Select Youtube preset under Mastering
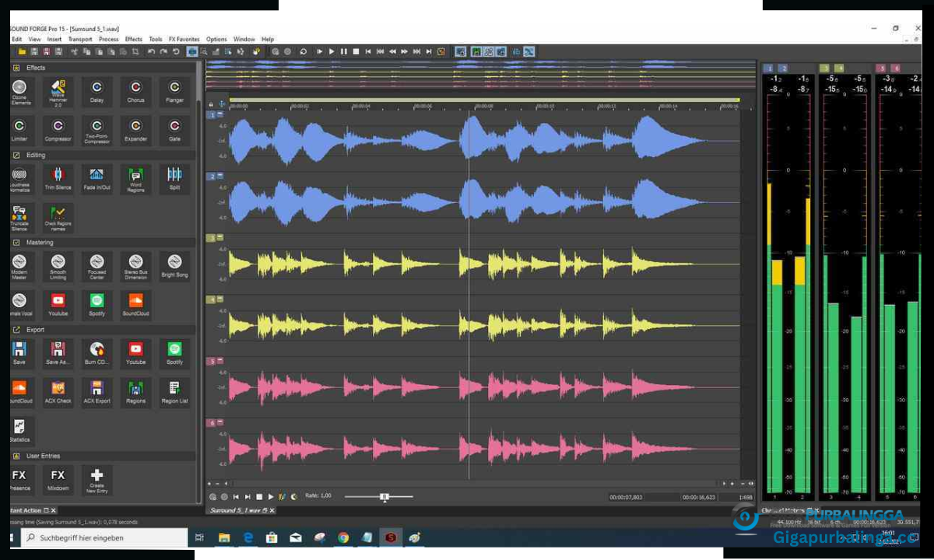 (x=58, y=304)
